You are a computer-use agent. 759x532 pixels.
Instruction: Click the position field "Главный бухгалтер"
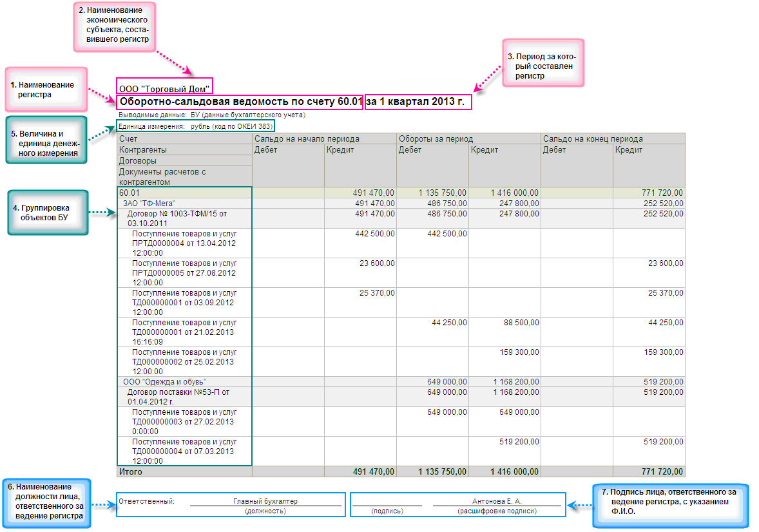(265, 502)
